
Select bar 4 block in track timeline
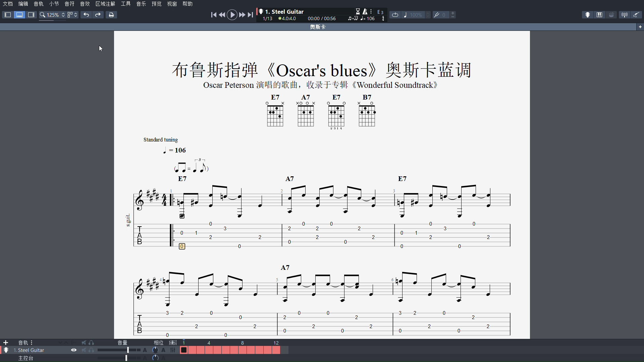pos(209,350)
